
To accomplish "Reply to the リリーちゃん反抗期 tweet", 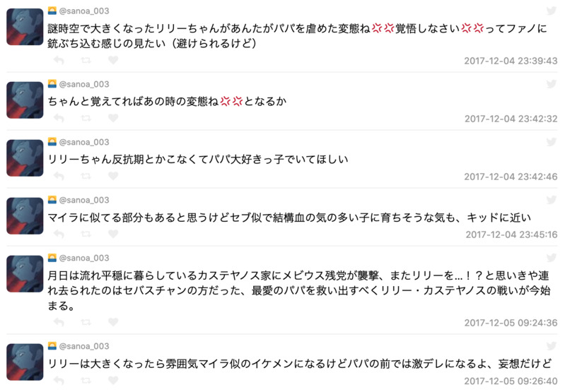I will coord(59,177).
